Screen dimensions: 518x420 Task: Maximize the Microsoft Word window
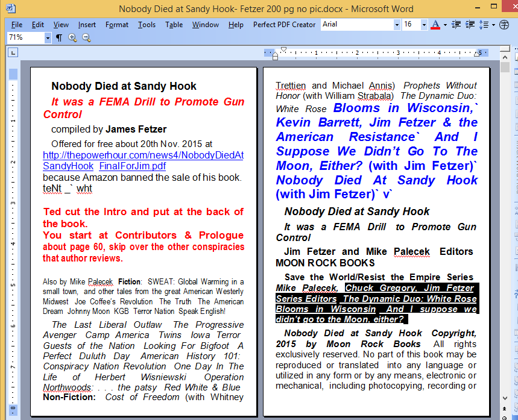(x=494, y=6)
